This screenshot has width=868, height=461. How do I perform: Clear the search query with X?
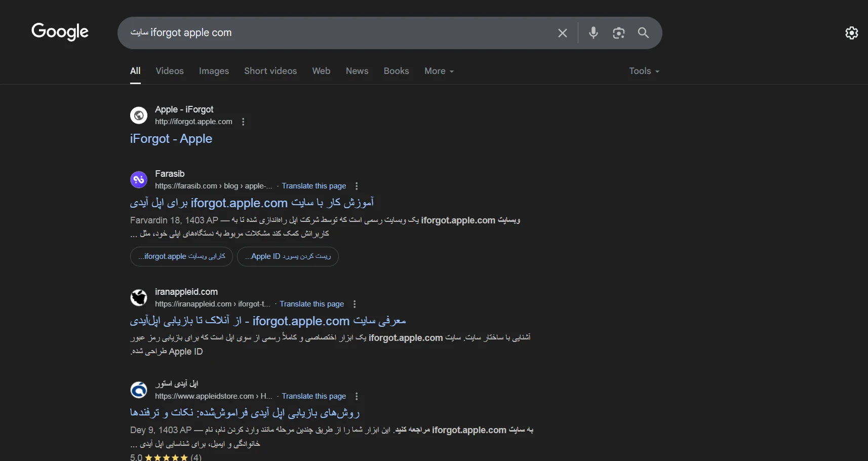562,33
